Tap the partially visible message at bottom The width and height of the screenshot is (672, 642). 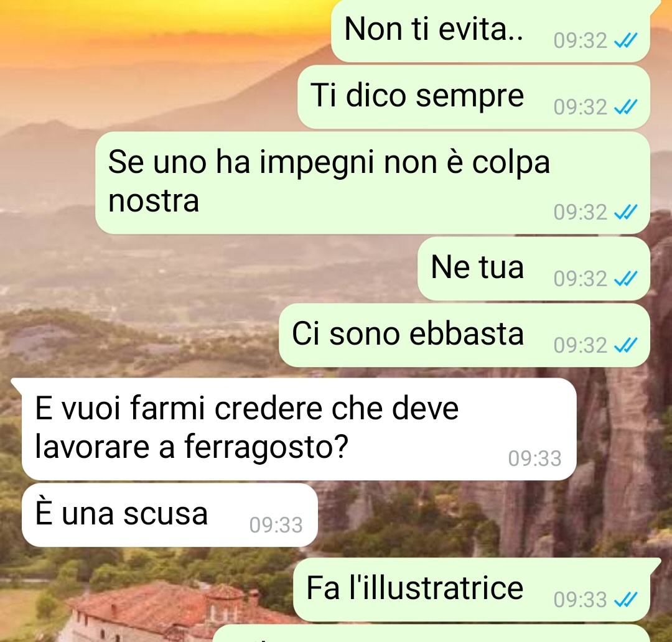click(431, 633)
